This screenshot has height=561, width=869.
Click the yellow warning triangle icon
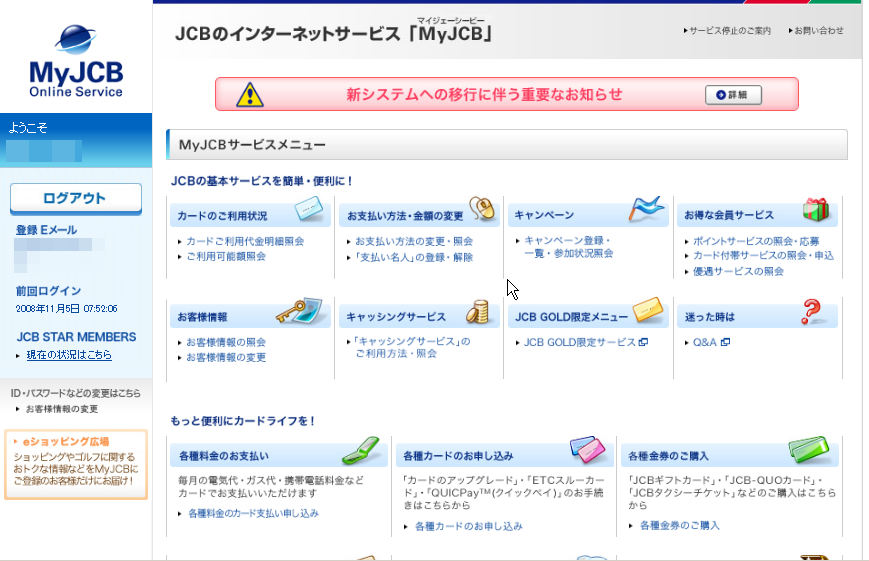[250, 95]
